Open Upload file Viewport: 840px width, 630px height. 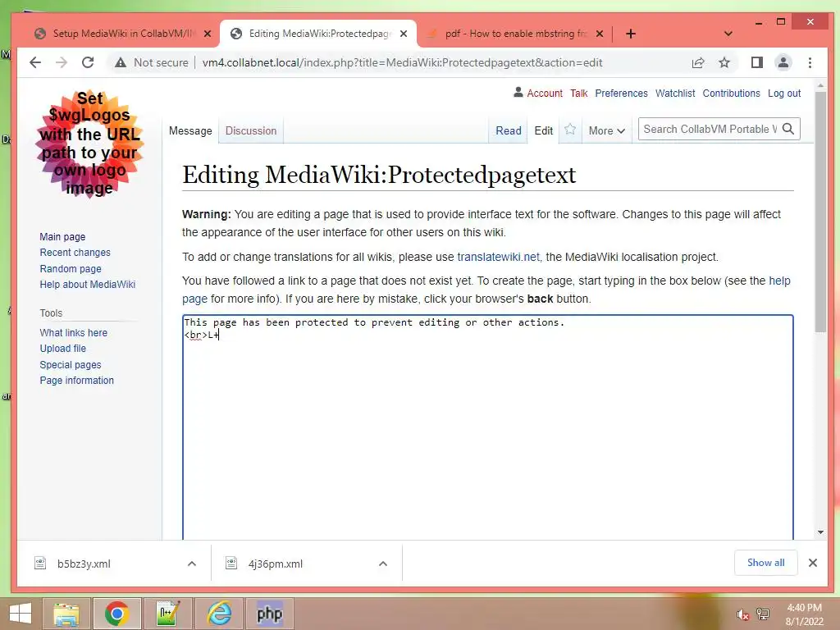(62, 348)
